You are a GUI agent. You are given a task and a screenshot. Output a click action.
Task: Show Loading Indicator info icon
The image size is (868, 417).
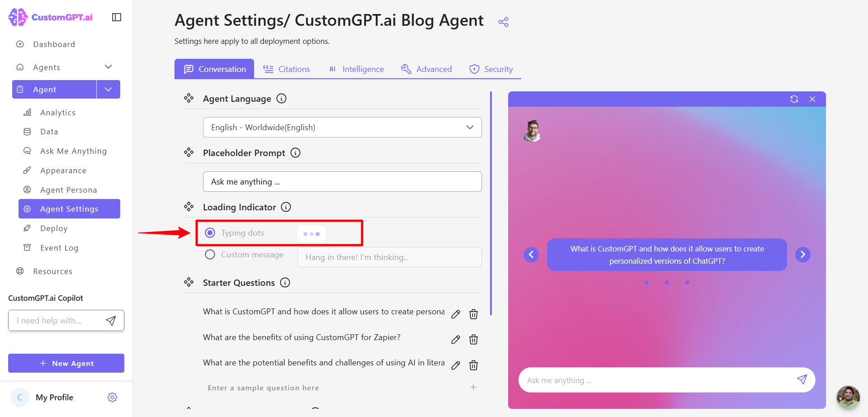[286, 207]
